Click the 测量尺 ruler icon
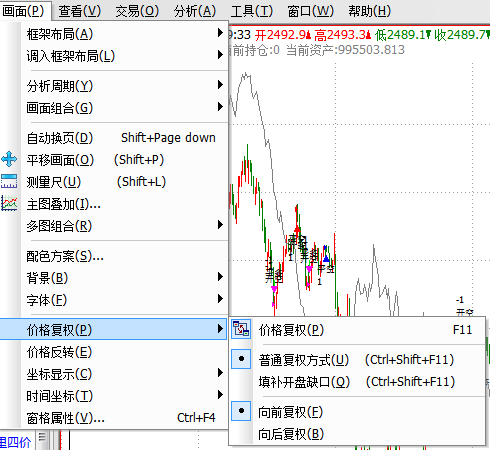The height and width of the screenshot is (450, 490). tap(9, 181)
